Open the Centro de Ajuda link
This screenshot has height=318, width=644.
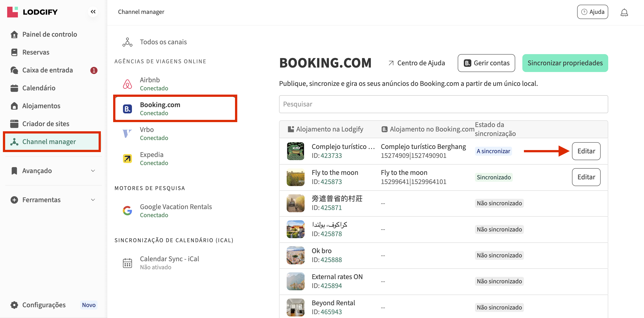(x=417, y=63)
